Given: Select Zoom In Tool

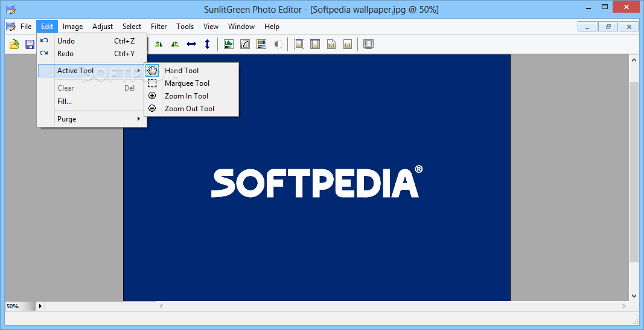Looking at the screenshot, I should 191,96.
